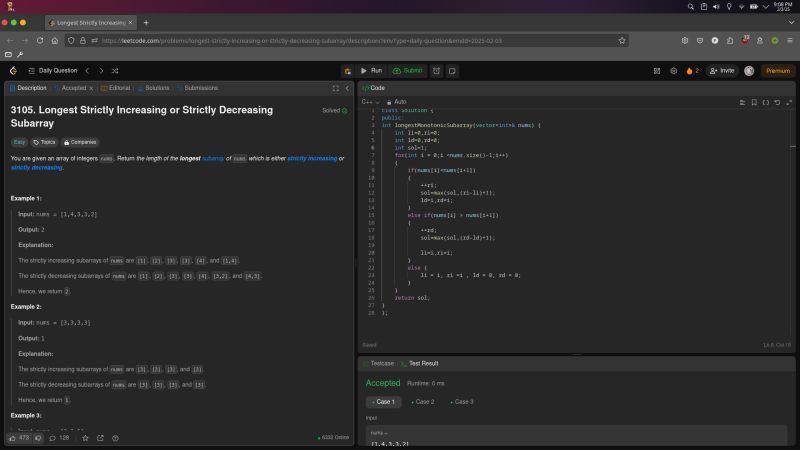The image size is (800, 450).
Task: Switch to the Submissions tab
Action: click(197, 88)
